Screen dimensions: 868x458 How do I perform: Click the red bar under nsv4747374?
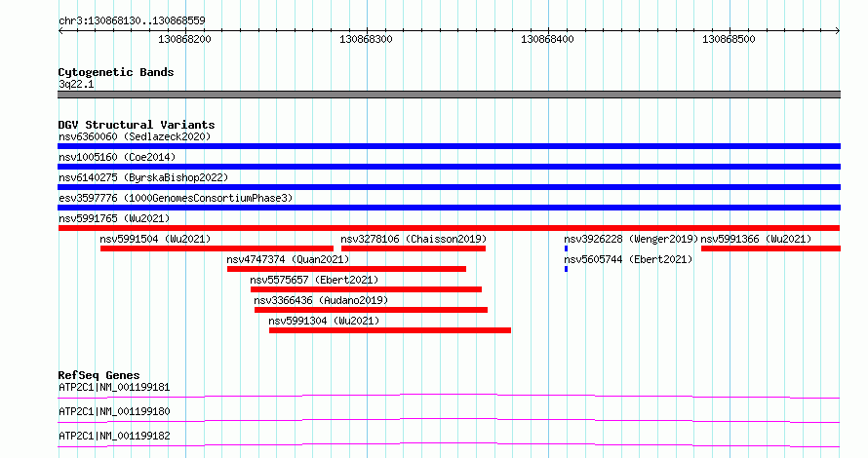[346, 269]
